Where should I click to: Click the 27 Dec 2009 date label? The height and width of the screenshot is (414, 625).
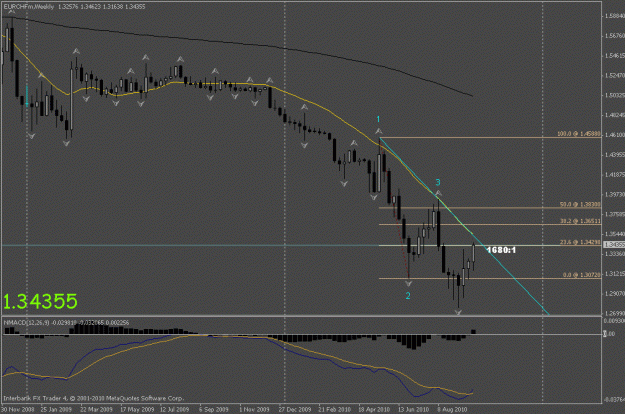pyautogui.click(x=295, y=409)
